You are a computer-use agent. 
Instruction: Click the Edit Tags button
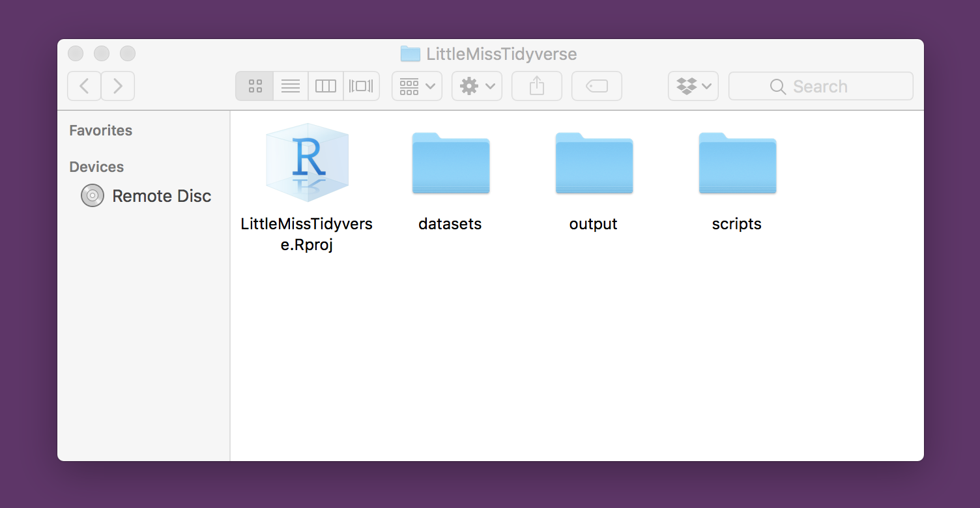pos(597,86)
